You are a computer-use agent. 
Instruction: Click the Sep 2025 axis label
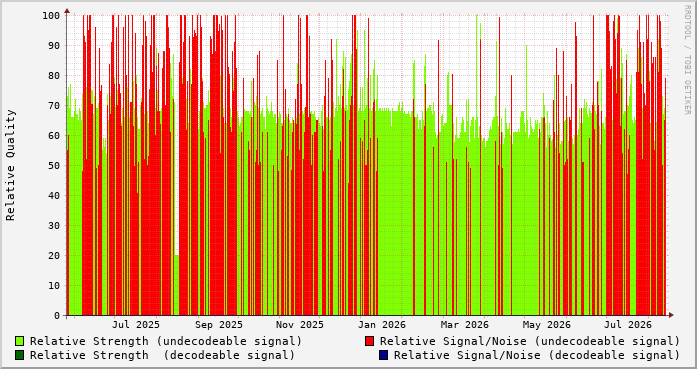[219, 325]
